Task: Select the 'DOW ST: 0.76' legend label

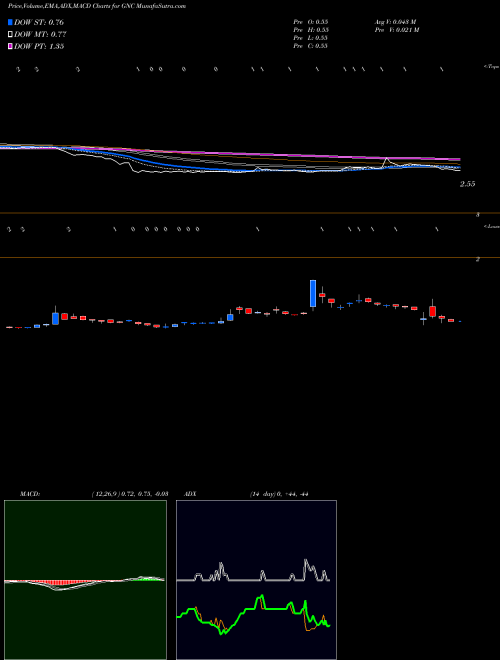Action: [39, 22]
